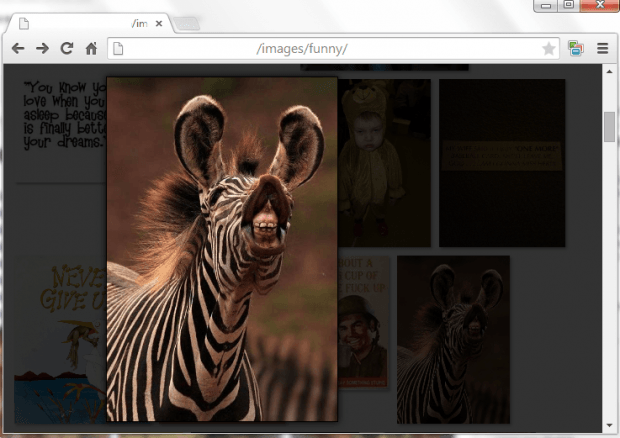The height and width of the screenshot is (438, 620).
Task: Open the Chrome hamburger menu
Action: tap(603, 48)
